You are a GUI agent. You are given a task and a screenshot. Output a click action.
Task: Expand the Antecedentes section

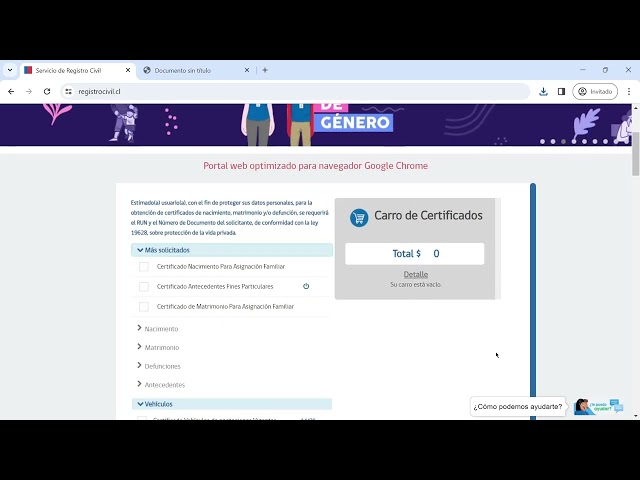pos(161,384)
